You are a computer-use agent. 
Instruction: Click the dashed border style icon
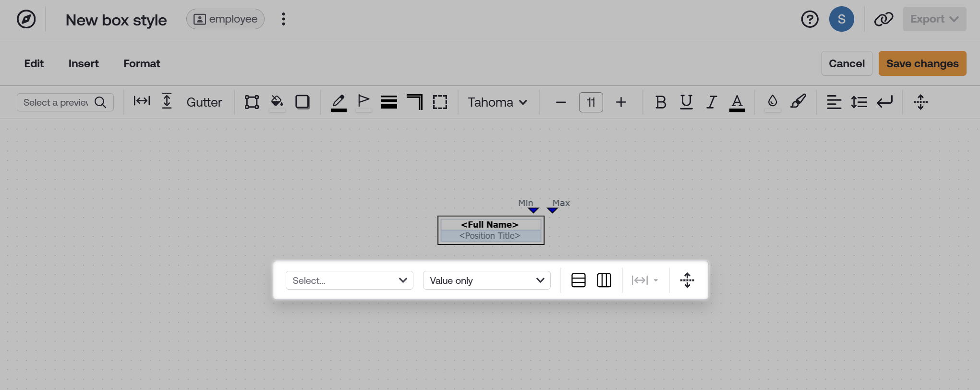coord(440,102)
